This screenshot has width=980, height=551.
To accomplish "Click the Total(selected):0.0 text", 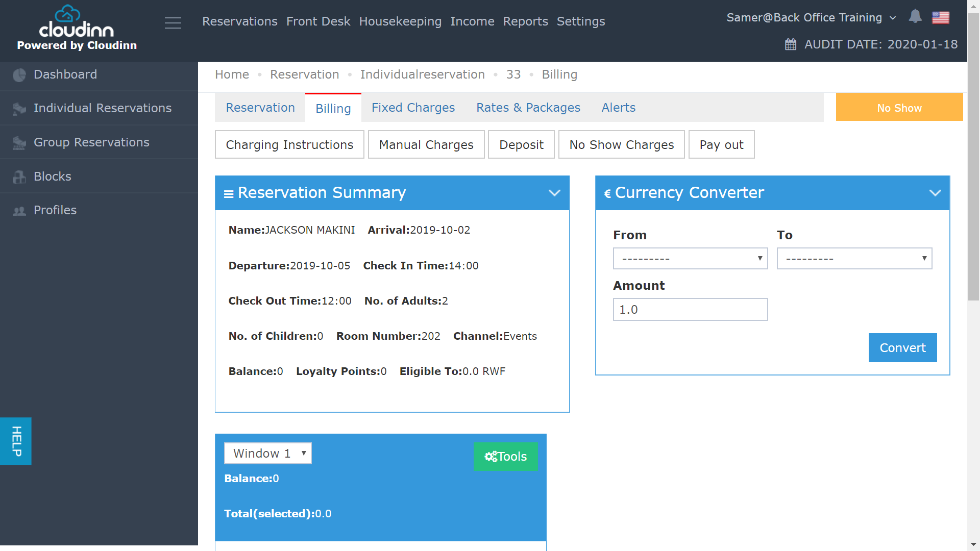I will (278, 514).
